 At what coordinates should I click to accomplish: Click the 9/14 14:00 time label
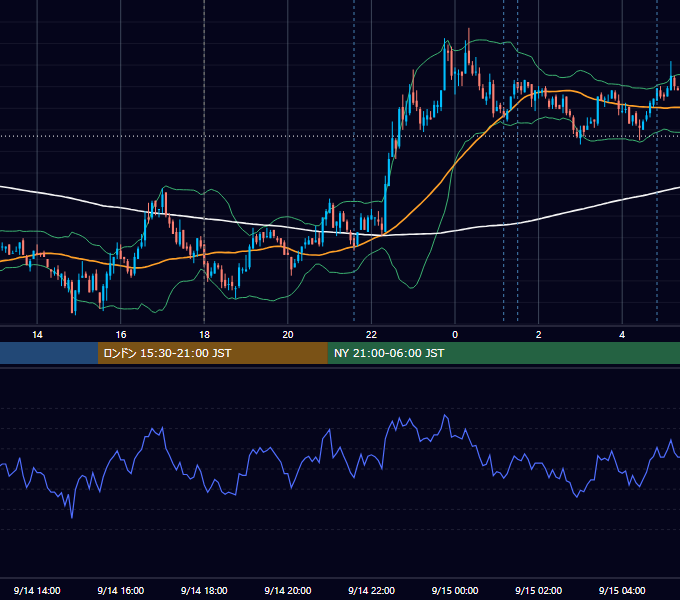pyautogui.click(x=37, y=590)
